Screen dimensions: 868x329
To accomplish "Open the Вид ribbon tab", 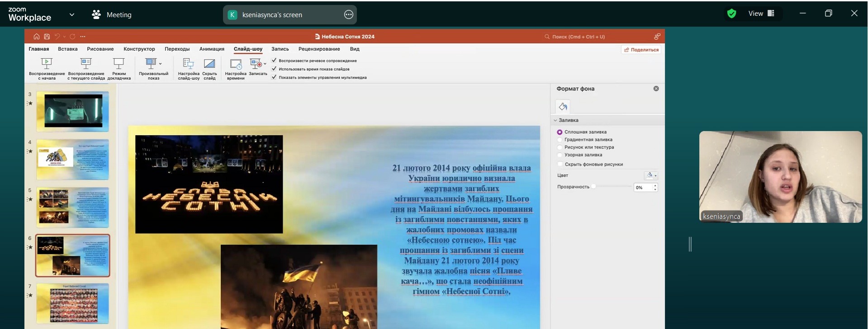I will coord(355,49).
